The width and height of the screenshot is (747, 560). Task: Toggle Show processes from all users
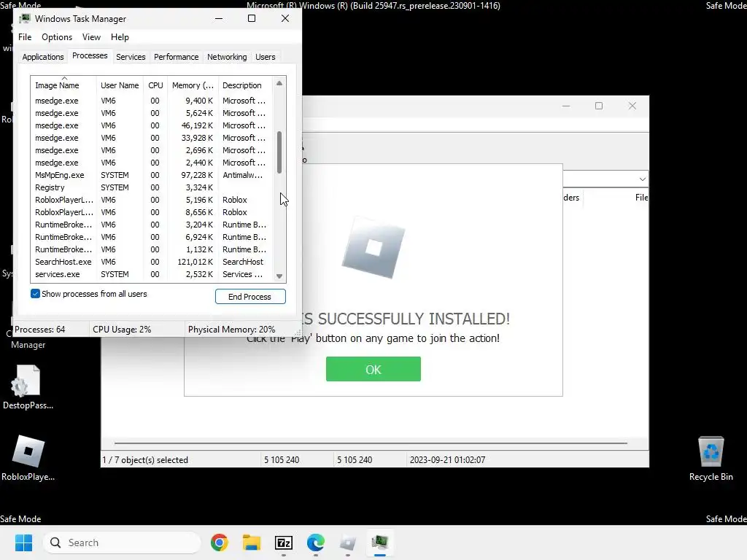click(35, 294)
